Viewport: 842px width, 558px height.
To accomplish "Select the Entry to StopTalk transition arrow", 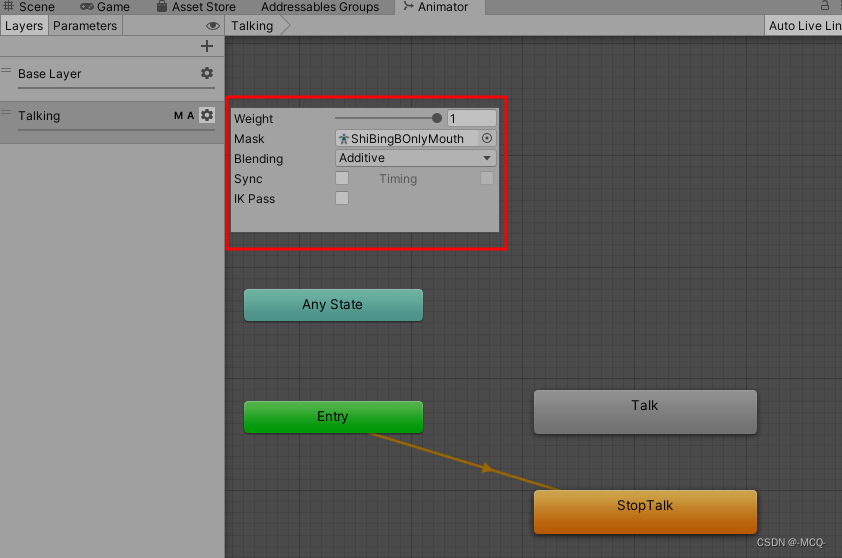I will click(487, 468).
